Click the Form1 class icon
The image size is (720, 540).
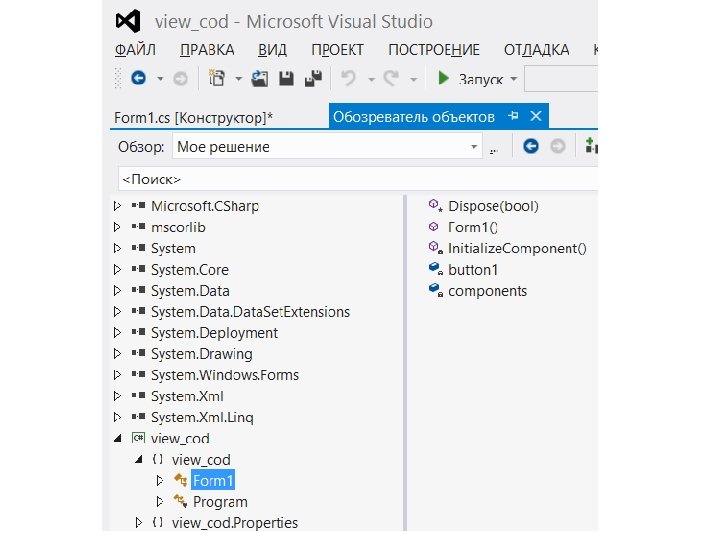point(180,480)
